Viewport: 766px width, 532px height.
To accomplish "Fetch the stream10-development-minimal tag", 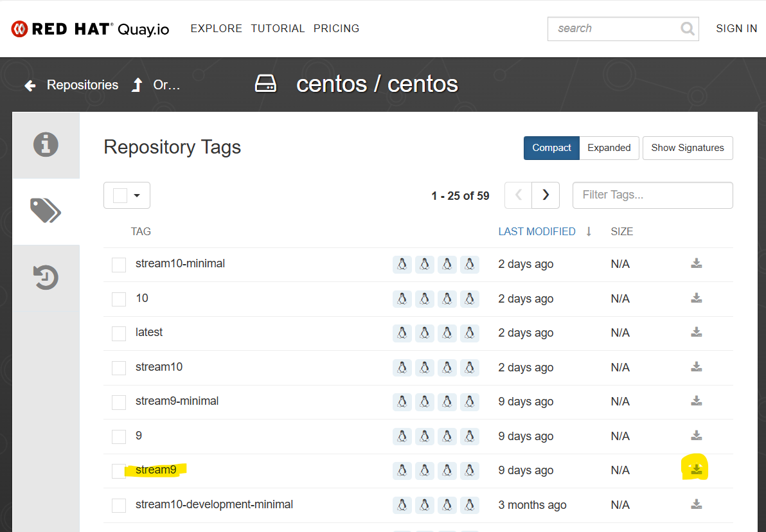I will pyautogui.click(x=697, y=504).
